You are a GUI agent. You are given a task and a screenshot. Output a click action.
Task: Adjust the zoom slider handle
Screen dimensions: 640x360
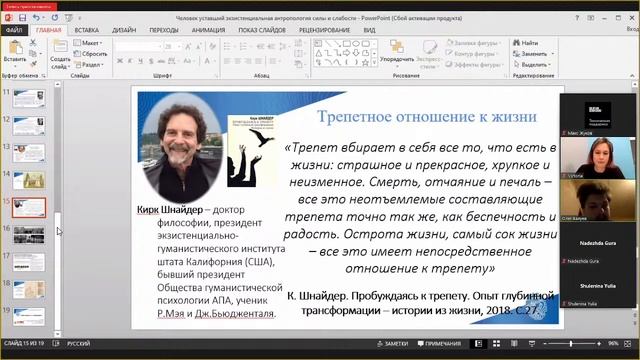[571, 344]
